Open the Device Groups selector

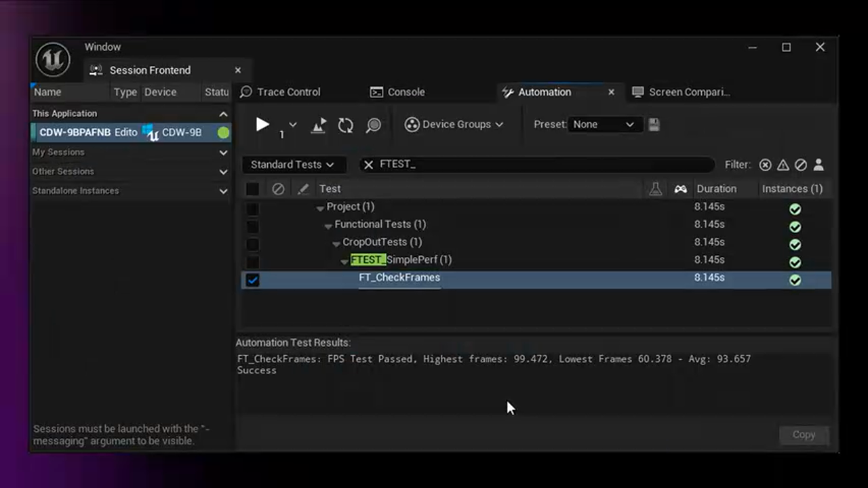(x=453, y=125)
